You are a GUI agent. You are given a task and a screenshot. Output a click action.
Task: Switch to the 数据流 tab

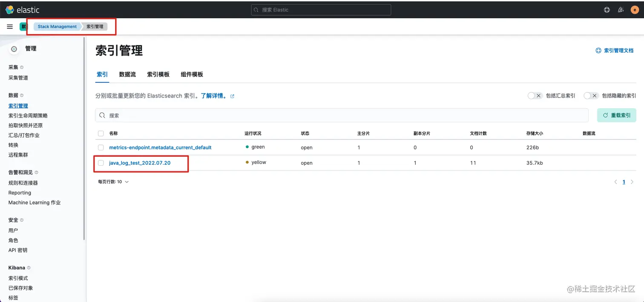127,75
